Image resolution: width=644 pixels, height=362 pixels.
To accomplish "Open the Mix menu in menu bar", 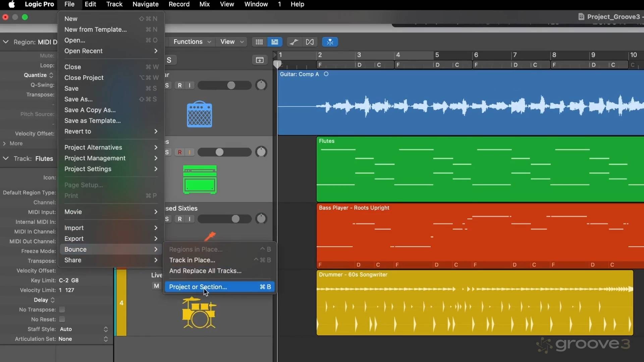I will tap(204, 4).
